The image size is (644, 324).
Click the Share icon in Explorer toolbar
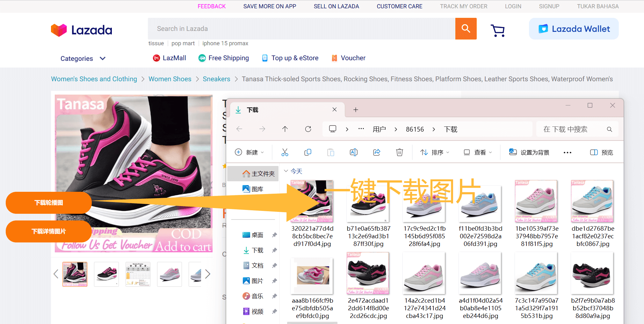click(x=377, y=152)
